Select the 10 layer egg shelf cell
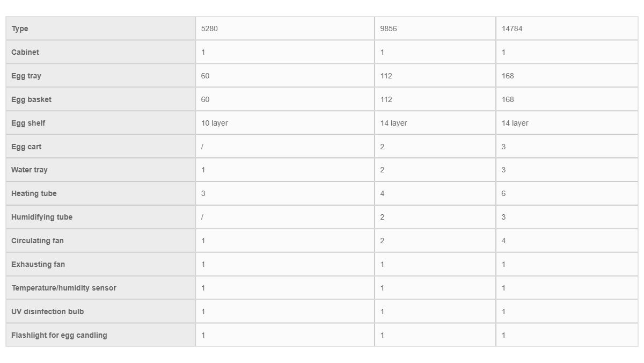644x363 pixels. coord(285,123)
